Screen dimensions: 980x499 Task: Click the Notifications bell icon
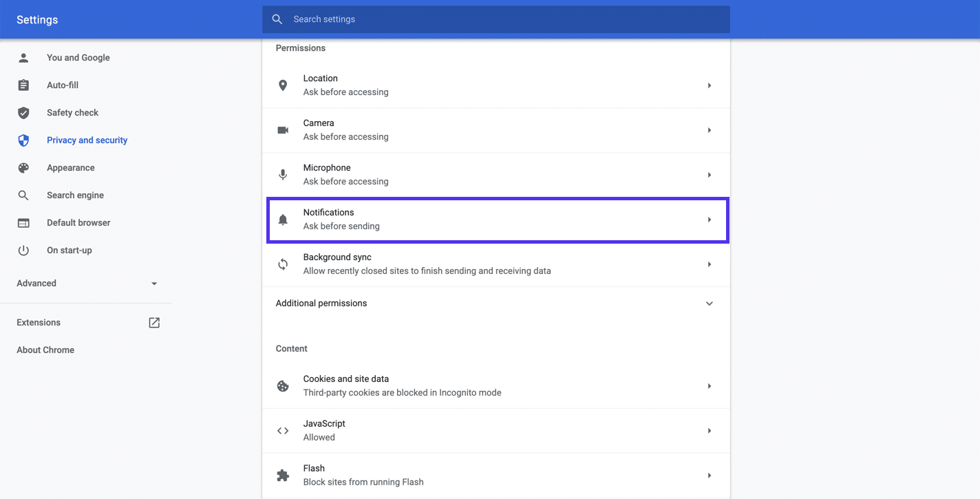pyautogui.click(x=283, y=219)
